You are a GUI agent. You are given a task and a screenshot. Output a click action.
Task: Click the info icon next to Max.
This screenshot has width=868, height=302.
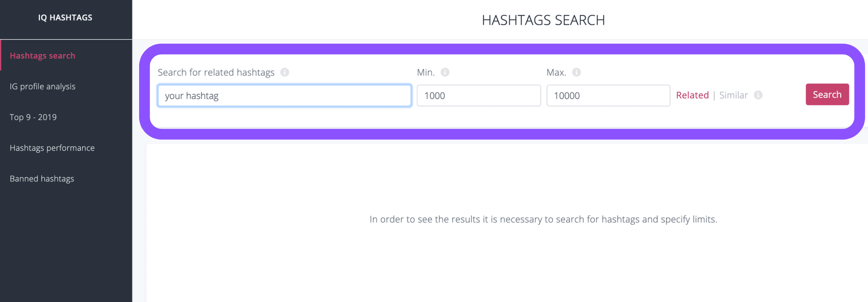tap(577, 72)
